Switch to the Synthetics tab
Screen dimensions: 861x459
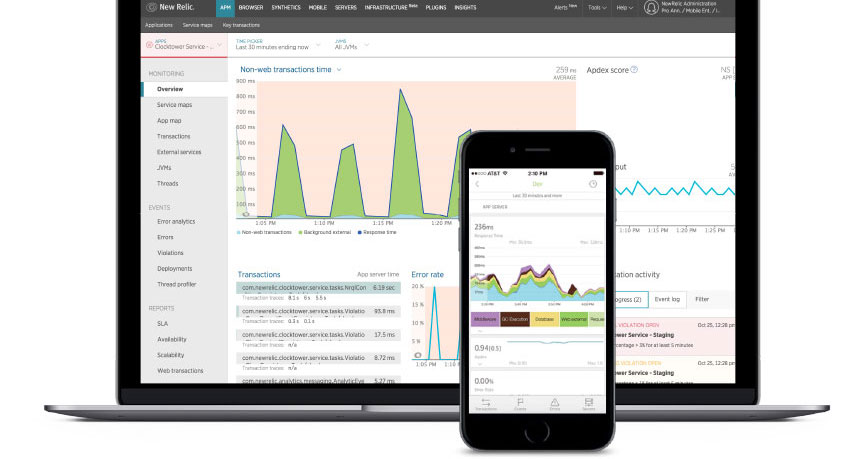coord(286,8)
